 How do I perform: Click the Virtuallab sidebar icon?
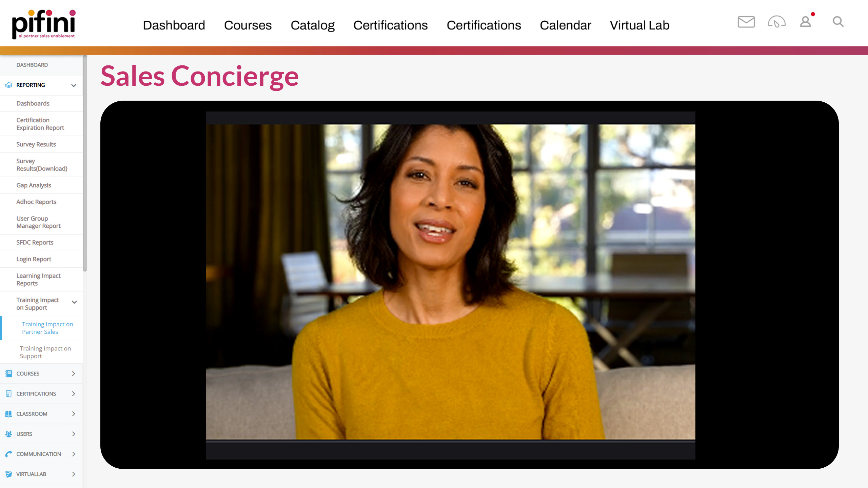click(x=8, y=474)
